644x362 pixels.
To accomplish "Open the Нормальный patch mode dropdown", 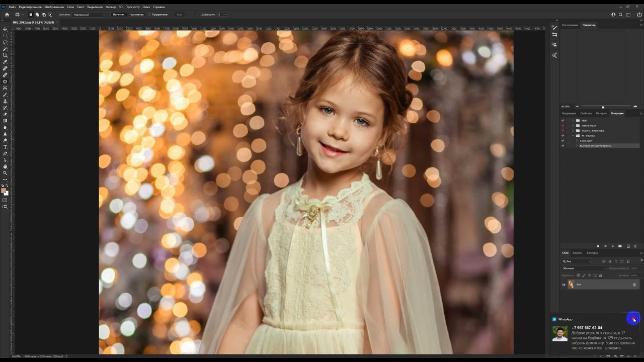I will point(89,15).
